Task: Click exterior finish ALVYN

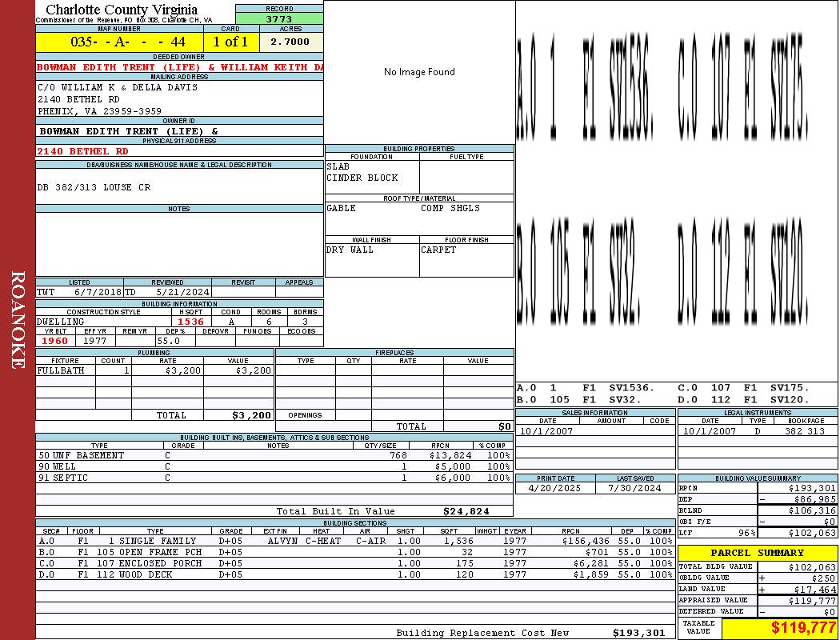Action: [x=282, y=542]
